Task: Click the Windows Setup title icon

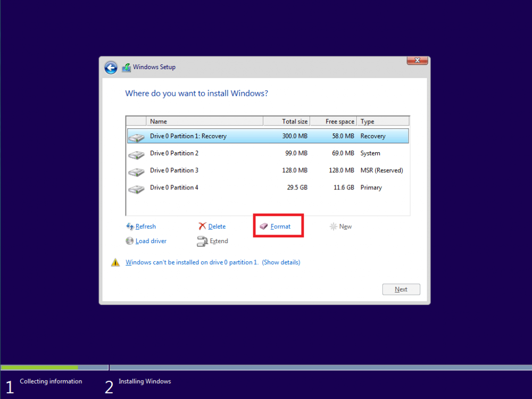Action: (126, 68)
